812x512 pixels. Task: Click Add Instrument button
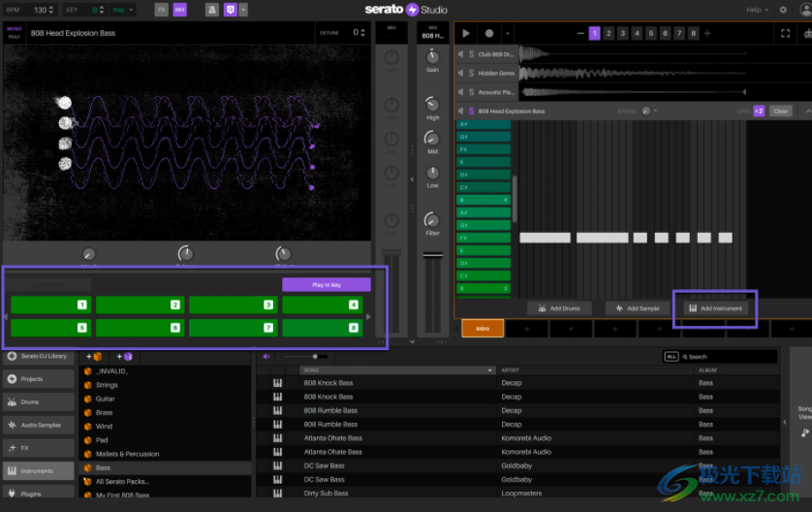coord(715,308)
